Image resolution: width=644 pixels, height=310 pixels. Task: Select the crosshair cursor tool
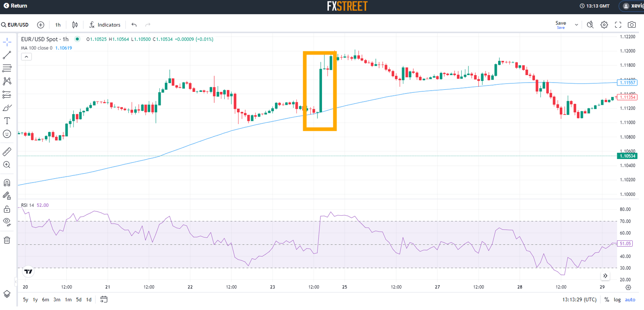click(x=7, y=42)
